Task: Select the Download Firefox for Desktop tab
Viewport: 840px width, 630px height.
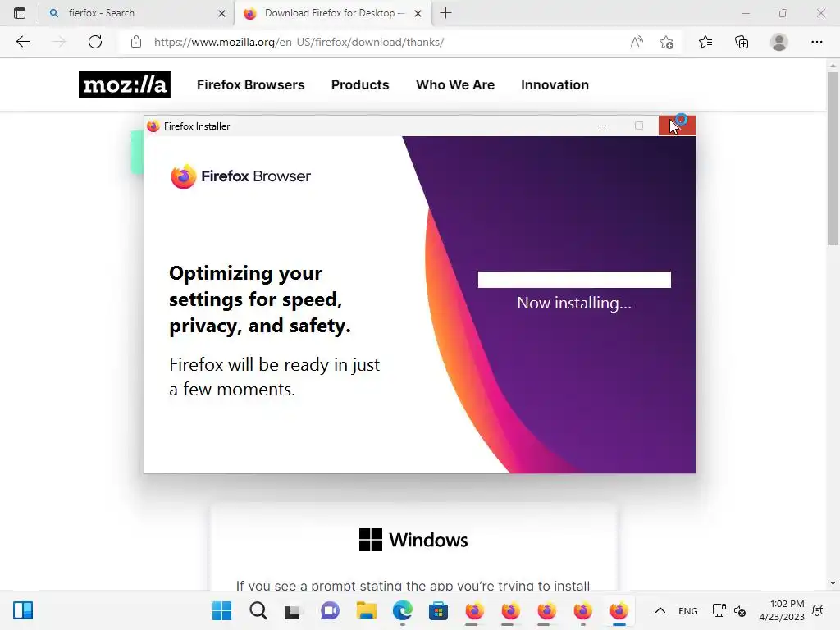Action: coord(331,13)
